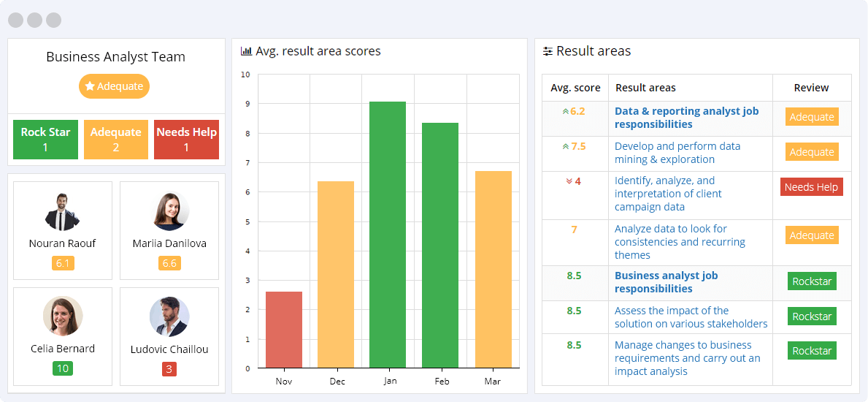The height and width of the screenshot is (402, 868).
Task: Click the Nov label on chart axis
Action: pyautogui.click(x=284, y=382)
